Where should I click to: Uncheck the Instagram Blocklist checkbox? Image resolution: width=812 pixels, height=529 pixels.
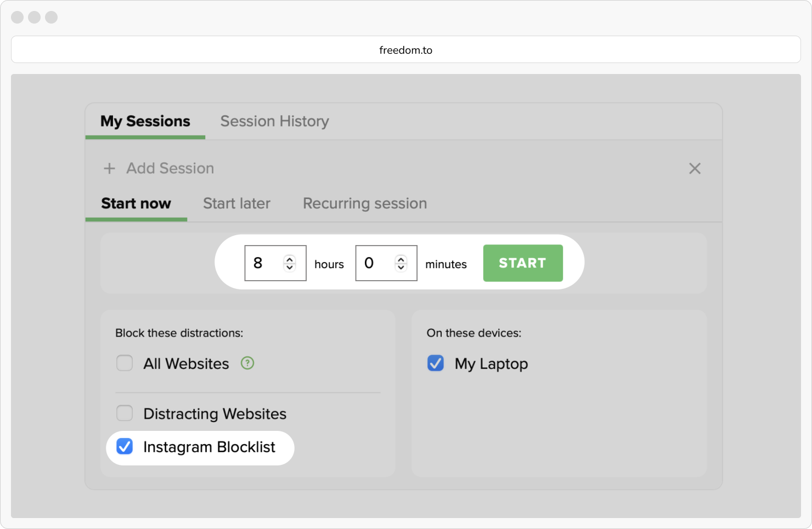coord(125,447)
